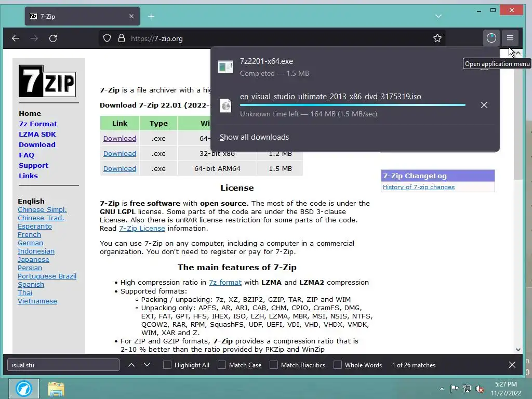Go to the Download page in sidebar
Image resolution: width=532 pixels, height=399 pixels.
(37, 144)
